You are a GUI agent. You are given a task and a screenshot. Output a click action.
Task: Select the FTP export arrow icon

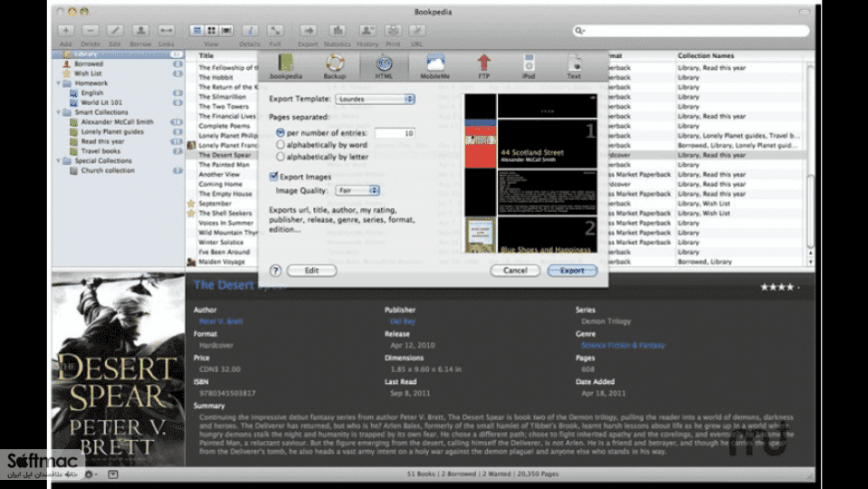coord(484,62)
